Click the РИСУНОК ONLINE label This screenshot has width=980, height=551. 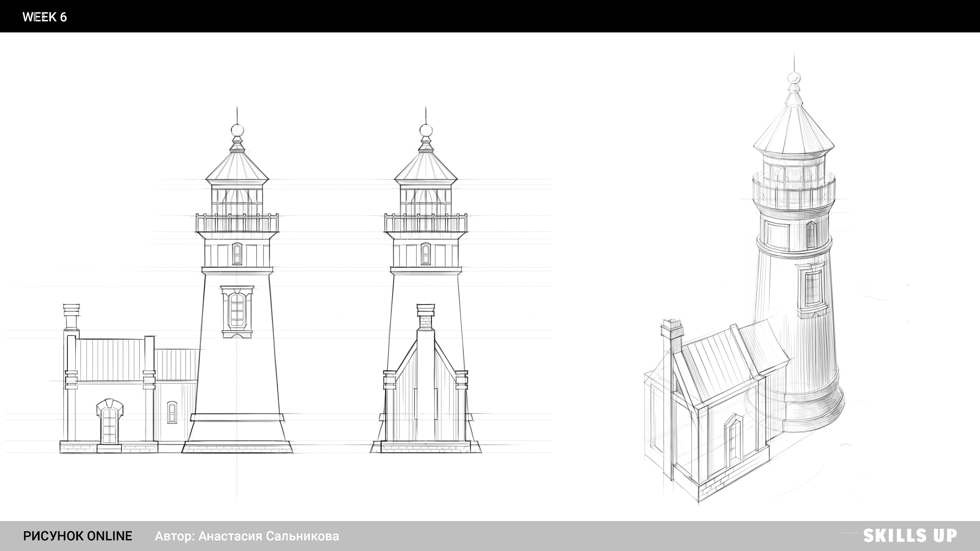[x=78, y=536]
